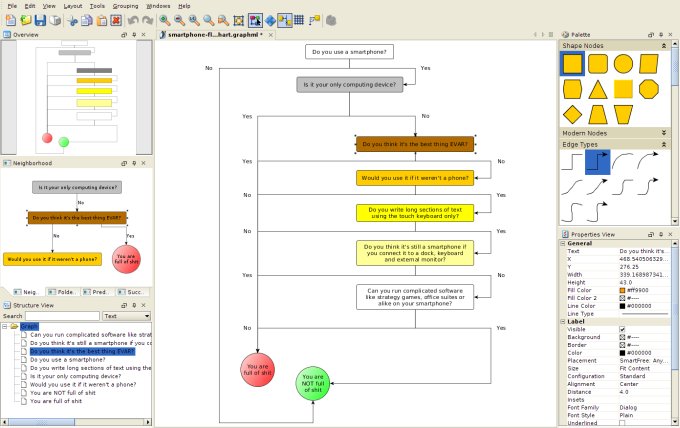Select the ellipse shape in the Palette
Image resolution: width=680 pixels, height=428 pixels.
pyautogui.click(x=623, y=64)
